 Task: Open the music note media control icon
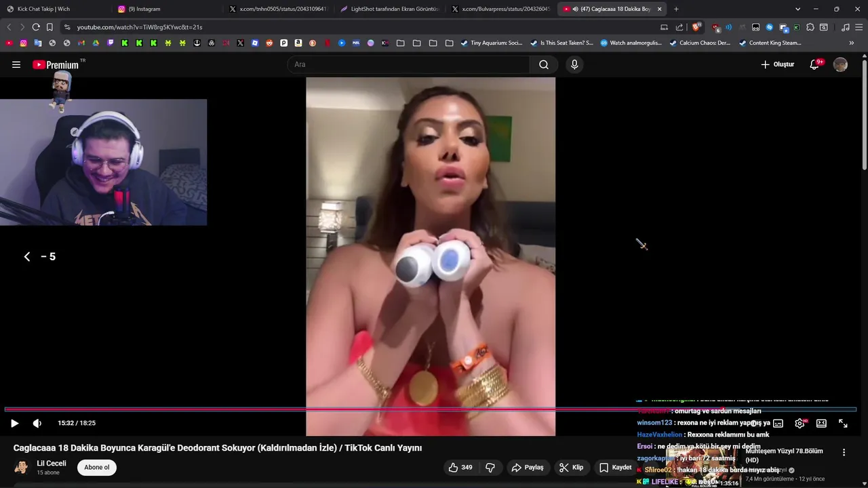845,27
